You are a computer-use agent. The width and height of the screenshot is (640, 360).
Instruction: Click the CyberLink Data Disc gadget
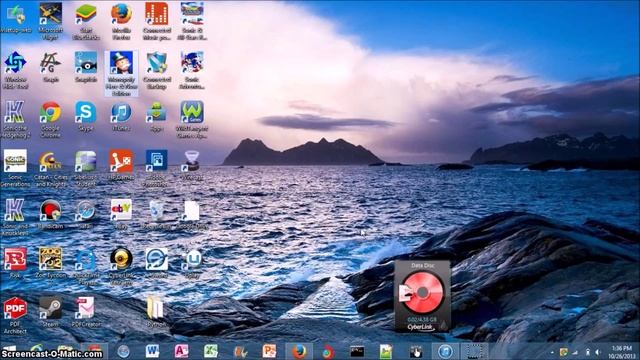tap(422, 296)
